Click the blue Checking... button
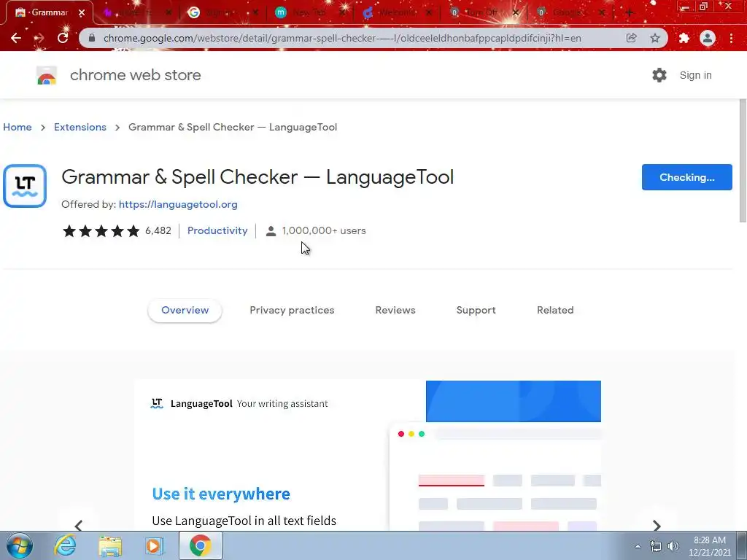 pyautogui.click(x=686, y=177)
